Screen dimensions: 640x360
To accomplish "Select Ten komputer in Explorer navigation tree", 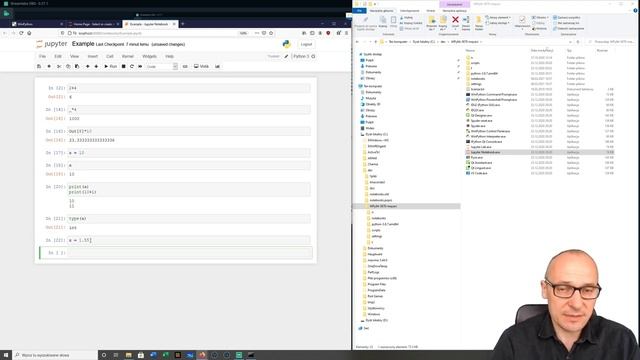I will coord(371,86).
